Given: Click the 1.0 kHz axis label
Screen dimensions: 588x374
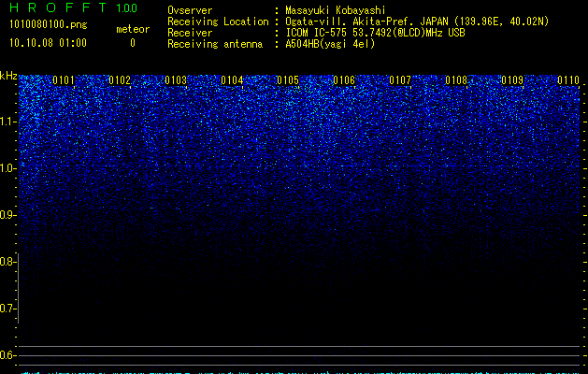Looking at the screenshot, I should (x=7, y=168).
